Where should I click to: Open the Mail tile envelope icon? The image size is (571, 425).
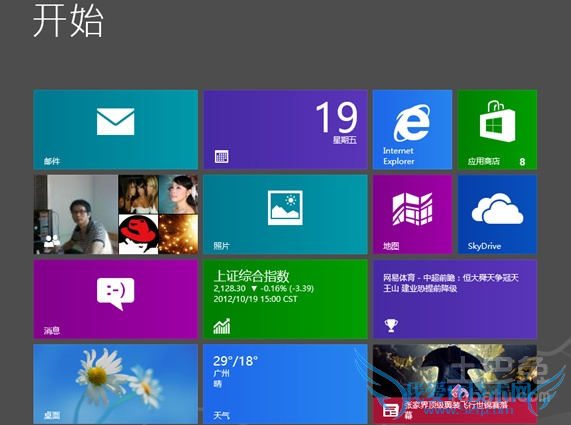pyautogui.click(x=115, y=122)
